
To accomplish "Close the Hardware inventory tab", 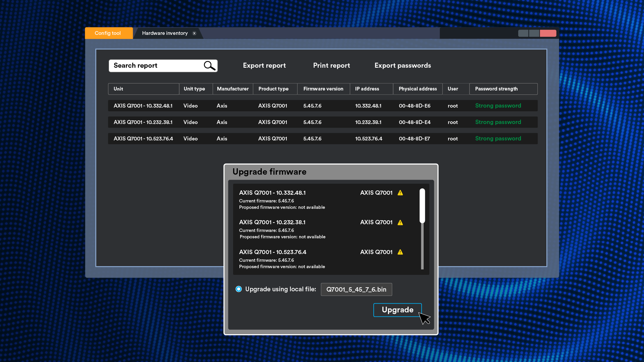I will pyautogui.click(x=194, y=33).
